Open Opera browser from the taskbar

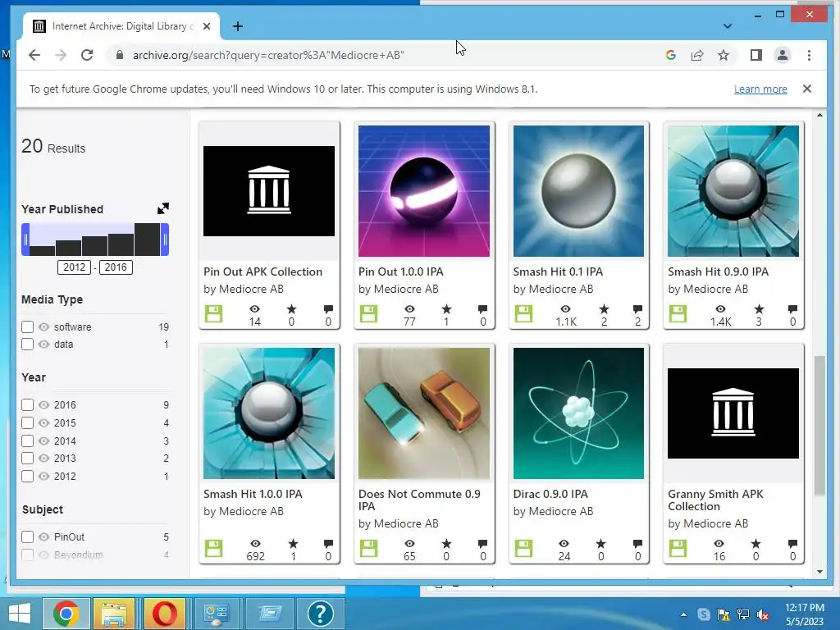tap(165, 614)
